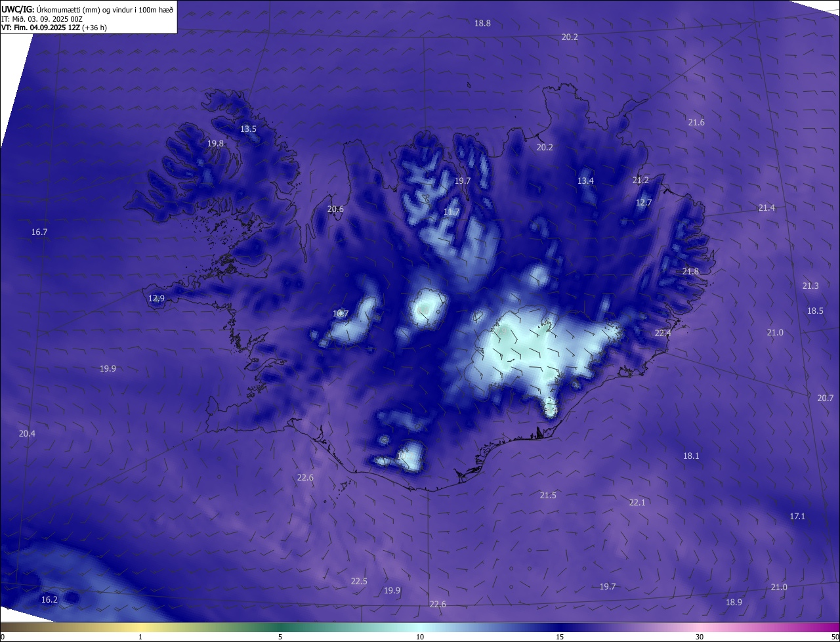The width and height of the screenshot is (840, 642).
Task: Click the 19.8 wind value
Action: 215,143
